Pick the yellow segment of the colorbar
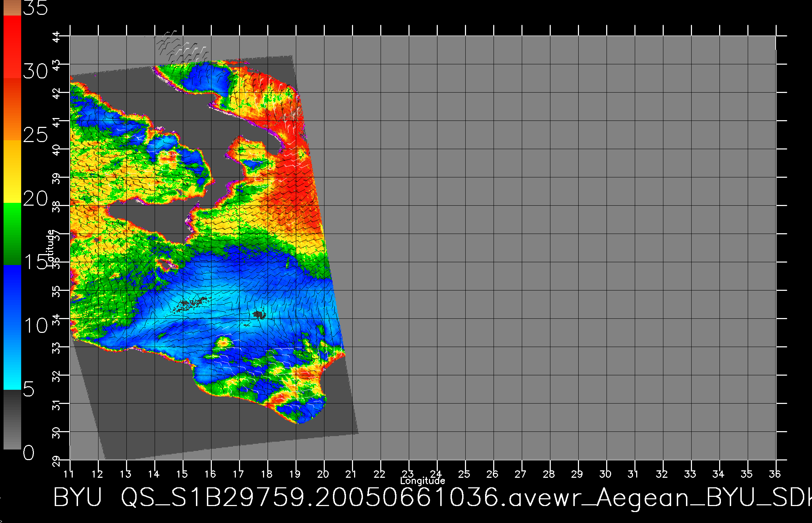This screenshot has width=812, height=523. [12, 172]
